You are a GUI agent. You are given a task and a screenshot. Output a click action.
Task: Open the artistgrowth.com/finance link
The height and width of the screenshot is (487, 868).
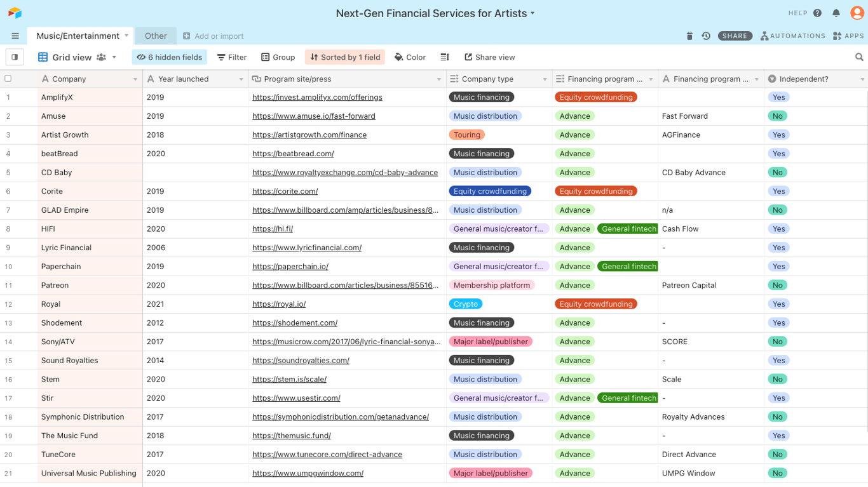pos(309,135)
